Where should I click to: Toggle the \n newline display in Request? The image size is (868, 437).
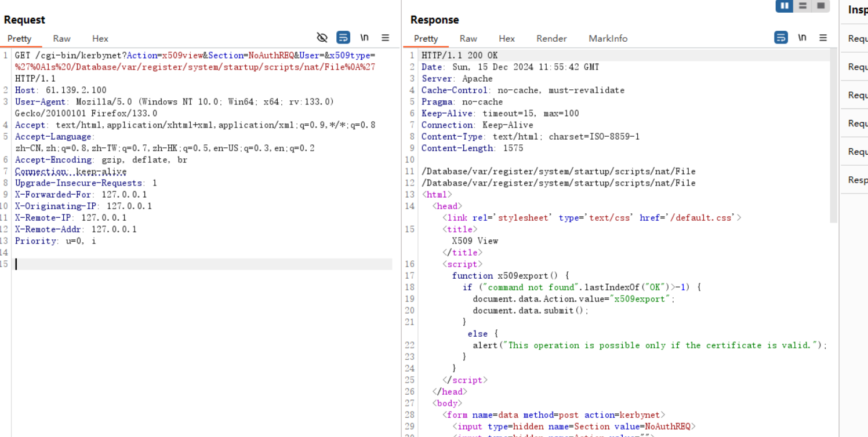coord(364,38)
